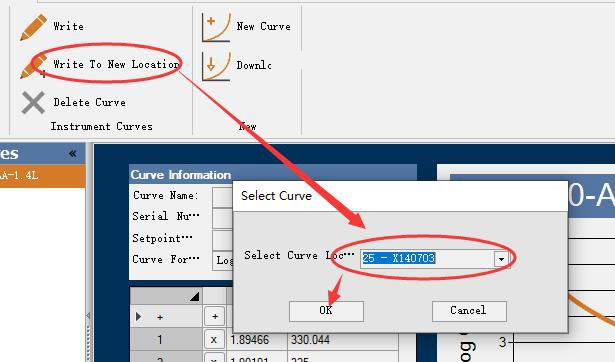Image resolution: width=615 pixels, height=362 pixels.
Task: Click into the Setpoint field
Action: tap(223, 239)
